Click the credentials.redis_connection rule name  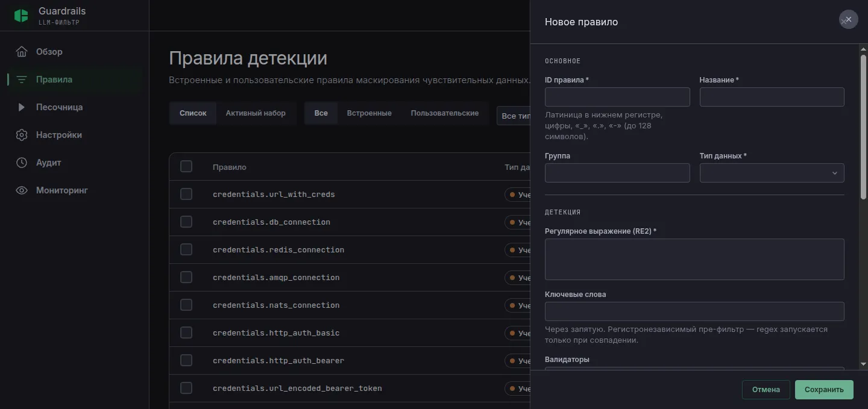point(278,250)
